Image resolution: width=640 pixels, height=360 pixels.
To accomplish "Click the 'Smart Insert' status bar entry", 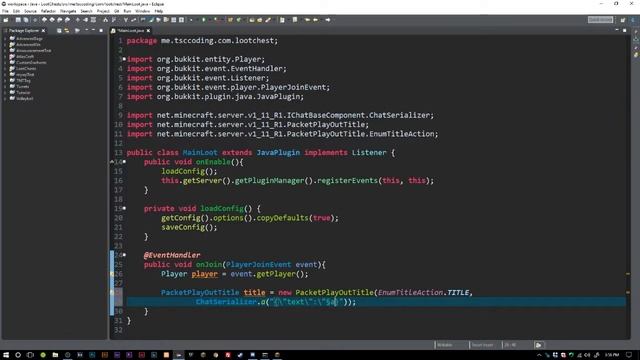I will pyautogui.click(x=482, y=345).
